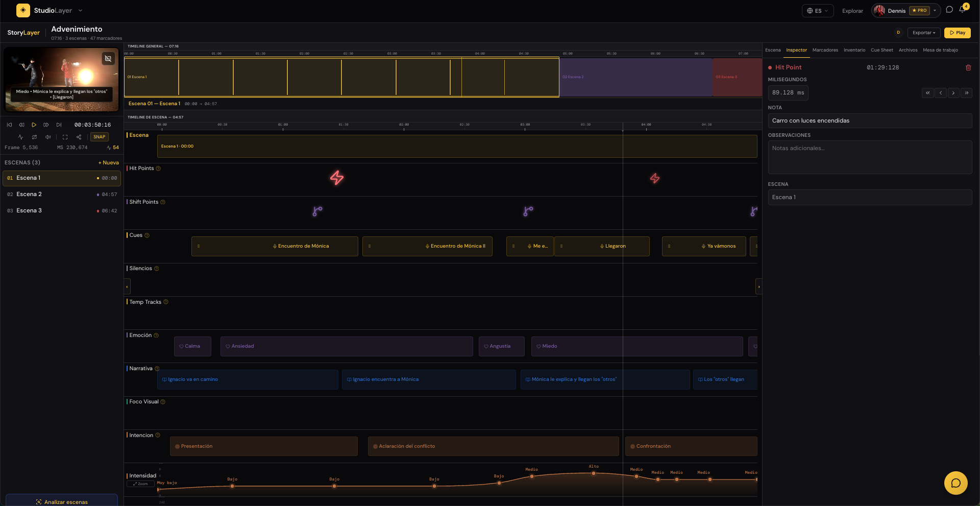Open the notifications bell

[962, 10]
